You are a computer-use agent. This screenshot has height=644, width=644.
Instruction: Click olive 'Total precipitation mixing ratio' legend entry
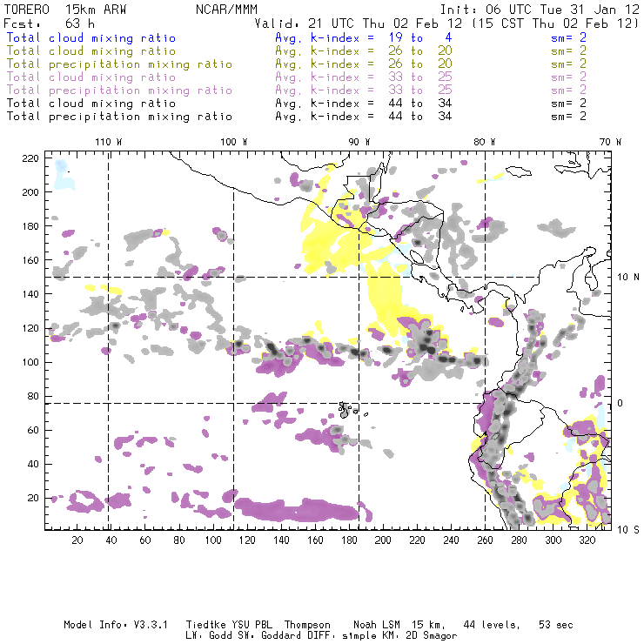tap(119, 64)
